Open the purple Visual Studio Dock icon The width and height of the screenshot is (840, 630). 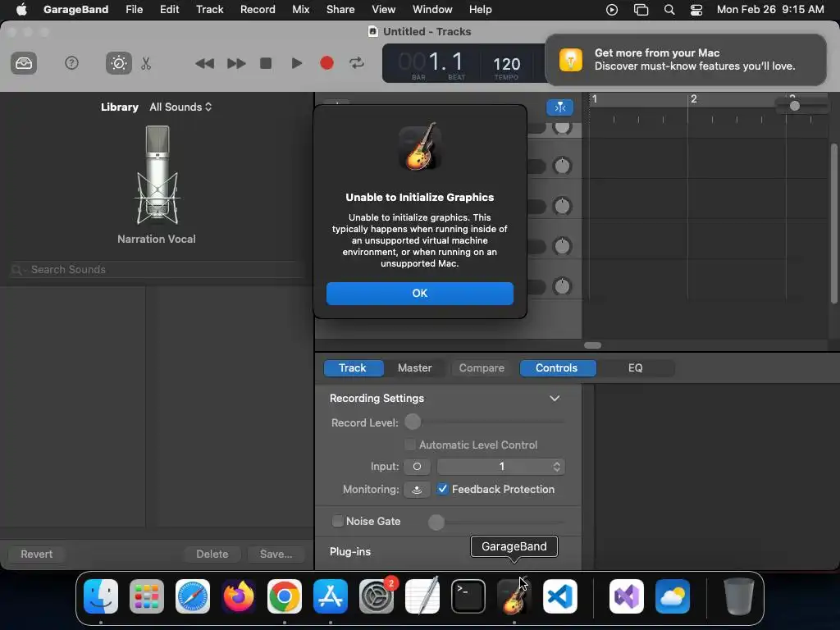[626, 596]
